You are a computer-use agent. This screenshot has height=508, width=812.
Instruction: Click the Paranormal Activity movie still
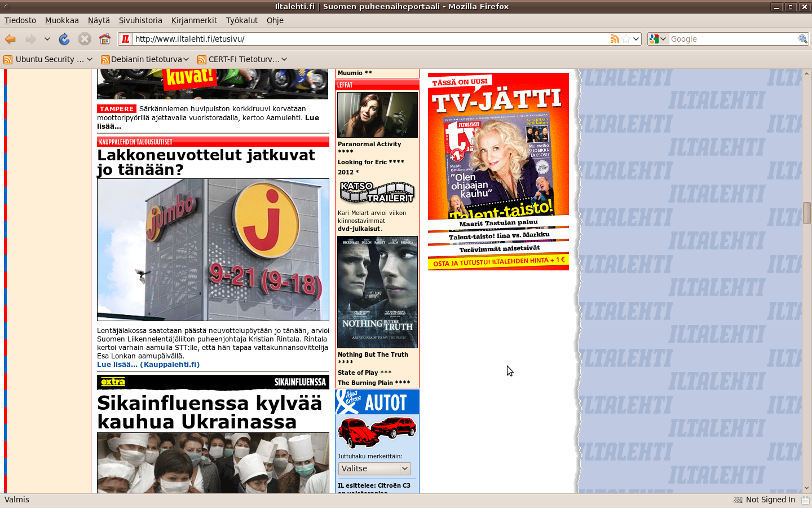click(x=377, y=114)
